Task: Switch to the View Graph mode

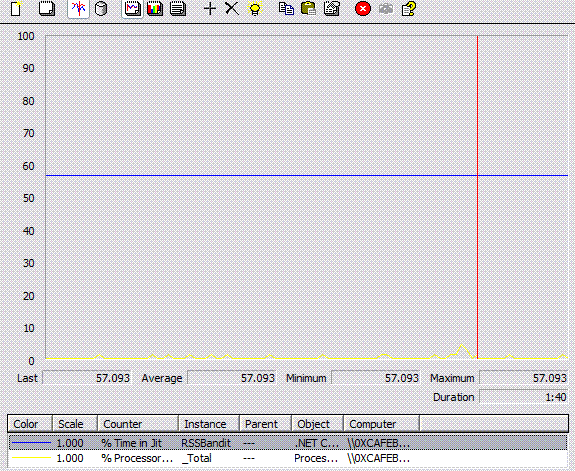Action: (x=132, y=9)
